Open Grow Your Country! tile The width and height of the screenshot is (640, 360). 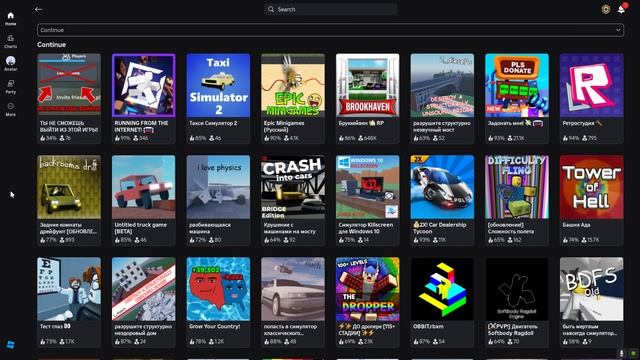218,302
